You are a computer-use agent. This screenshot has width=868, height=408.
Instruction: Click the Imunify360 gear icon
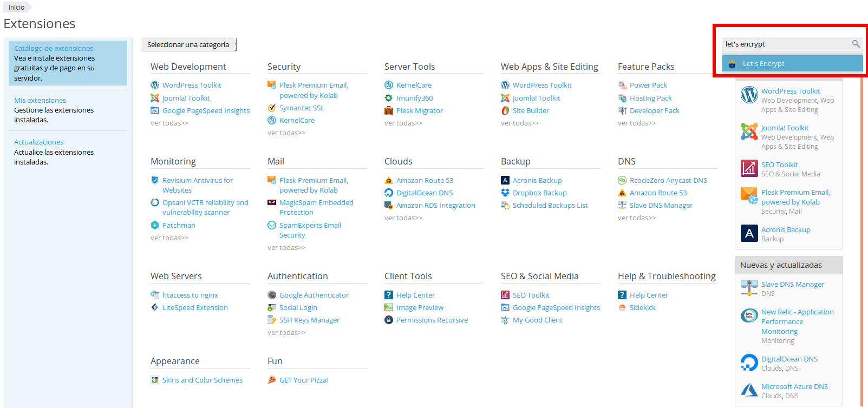pyautogui.click(x=389, y=98)
